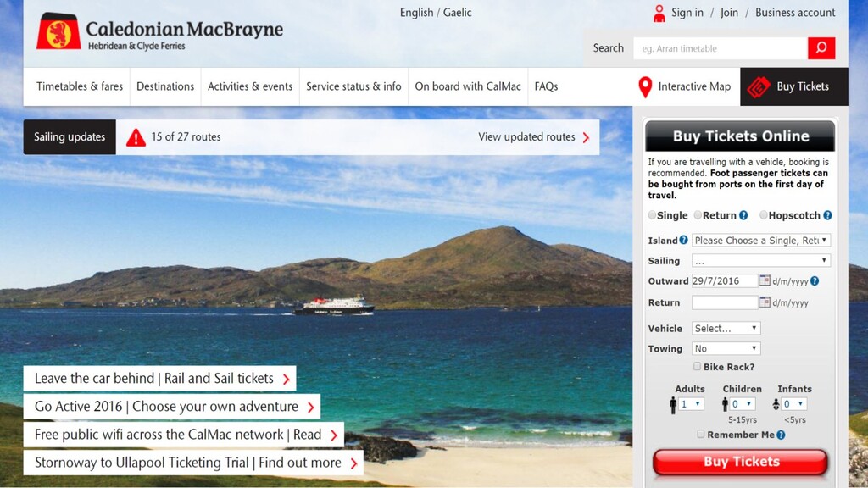Tick the Remember Me checkbox
This screenshot has width=868, height=488.
click(x=701, y=435)
